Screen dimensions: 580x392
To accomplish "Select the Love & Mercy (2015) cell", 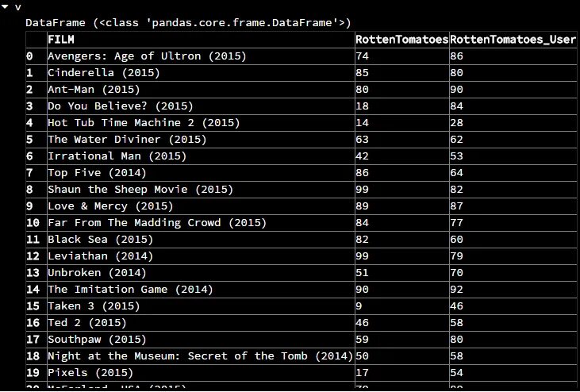I will [x=201, y=206].
